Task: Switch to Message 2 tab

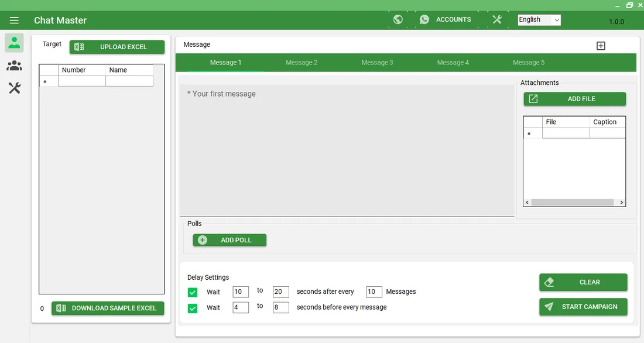Action: (302, 63)
